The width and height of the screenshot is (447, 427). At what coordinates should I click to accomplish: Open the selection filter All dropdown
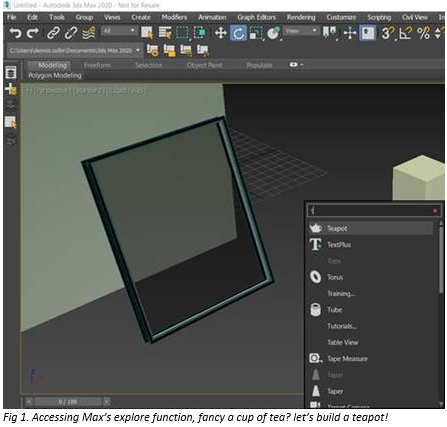119,31
